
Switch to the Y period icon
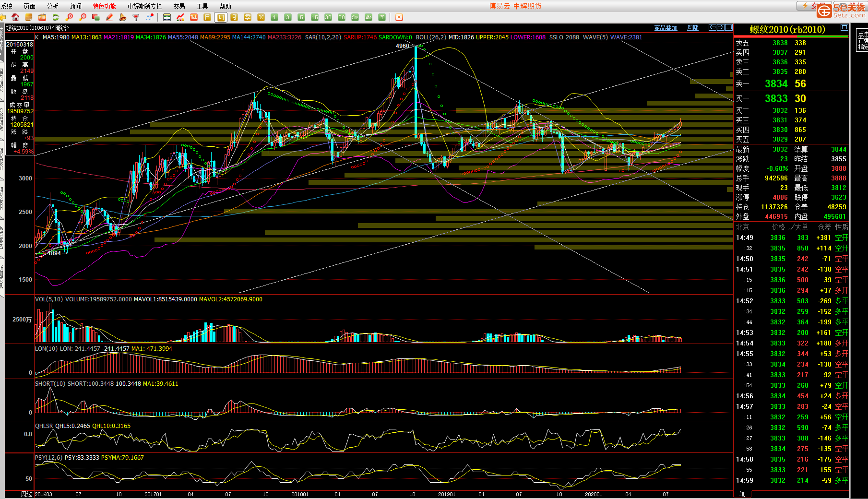[x=382, y=17]
